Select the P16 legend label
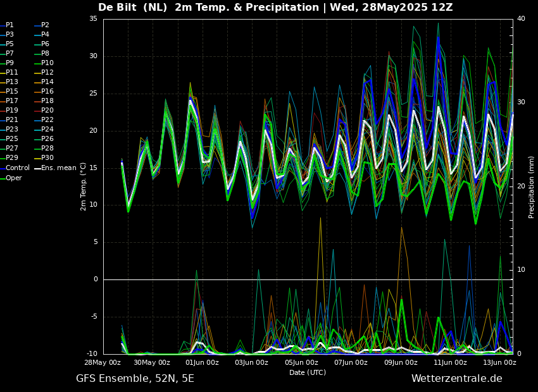Viewport: 538px width, 392px height. pyautogui.click(x=47, y=91)
